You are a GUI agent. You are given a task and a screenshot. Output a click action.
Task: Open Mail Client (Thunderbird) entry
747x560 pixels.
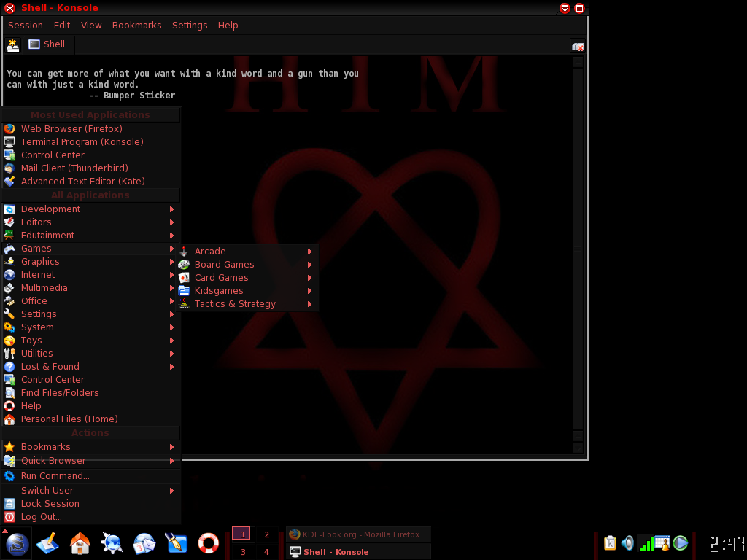(90, 168)
